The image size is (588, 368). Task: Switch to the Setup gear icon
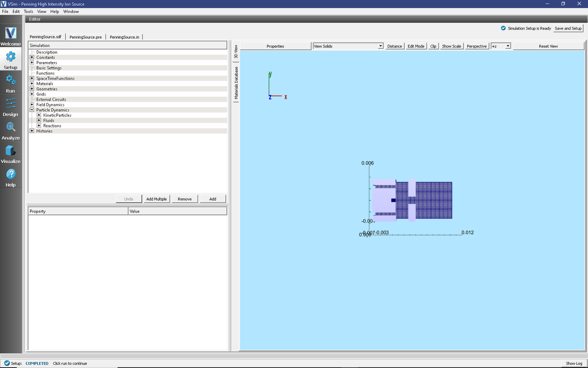tap(11, 57)
